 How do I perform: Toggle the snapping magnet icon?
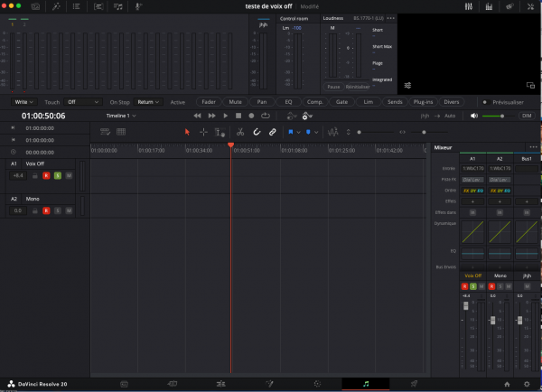[257, 132]
